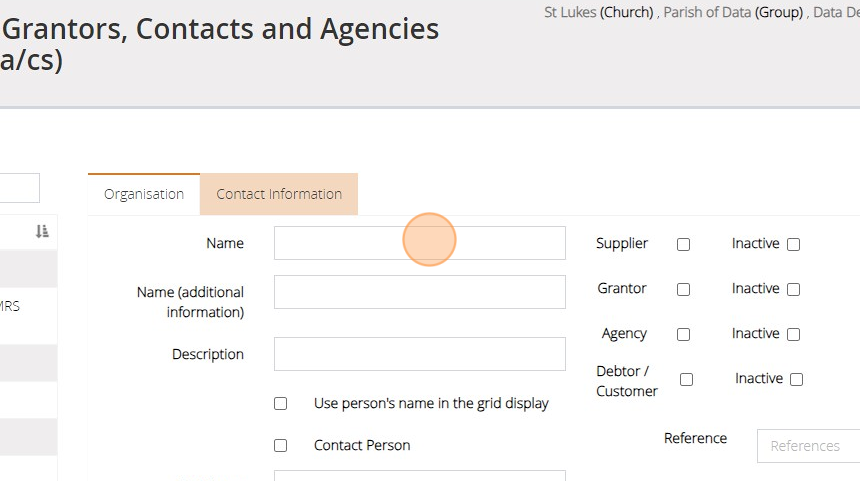Click the St Lukes (Church) link
This screenshot has width=860, height=481.
598,13
